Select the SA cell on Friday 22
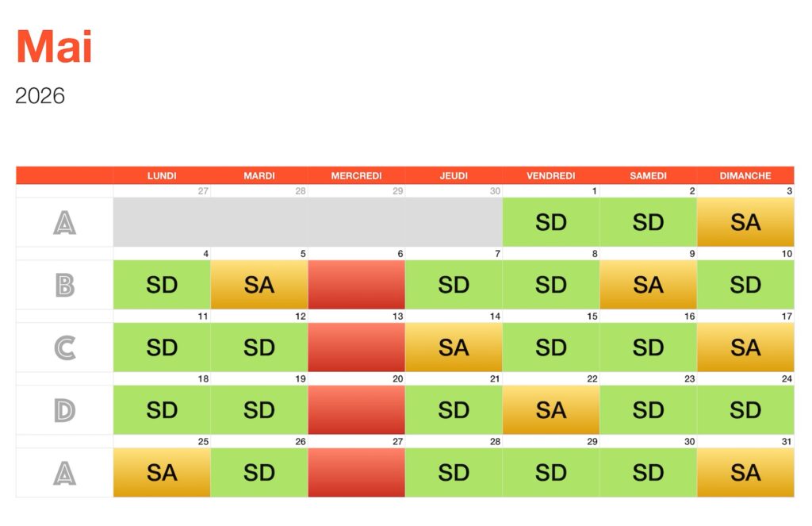 coord(551,410)
